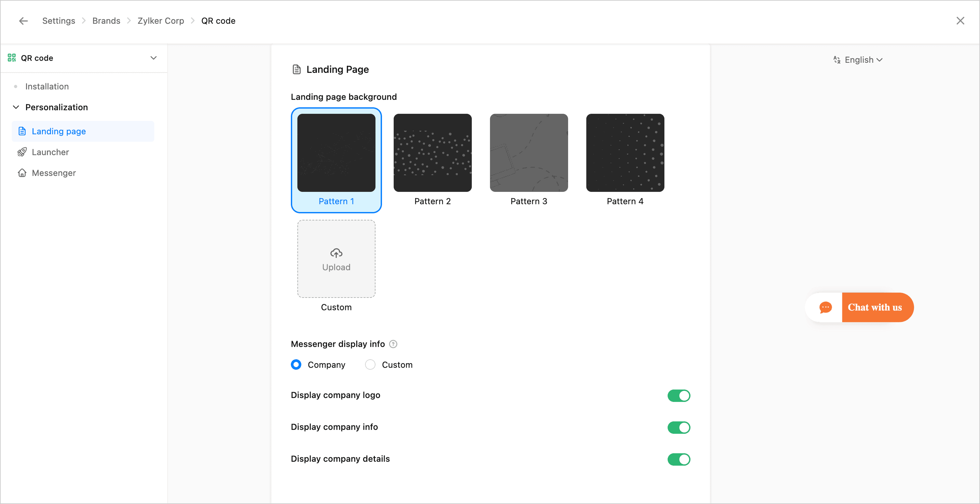
Task: Click the Launcher rocket icon
Action: [22, 152]
